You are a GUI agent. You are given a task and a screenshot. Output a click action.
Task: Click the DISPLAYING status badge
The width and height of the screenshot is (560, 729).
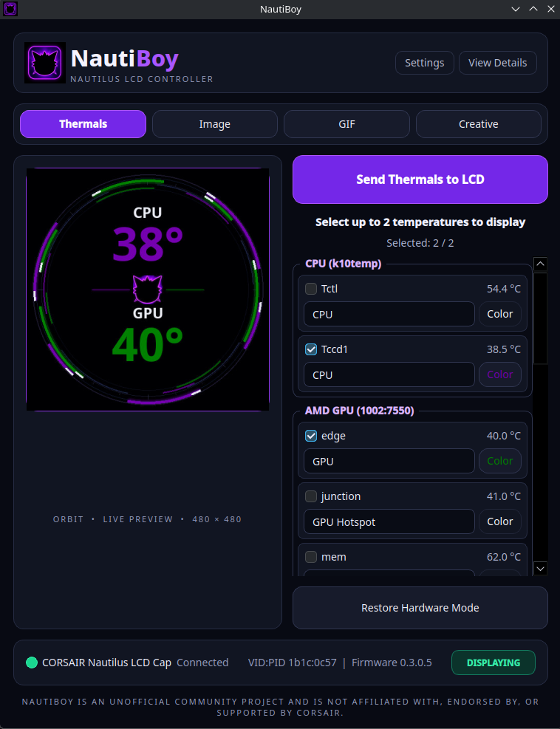click(494, 663)
